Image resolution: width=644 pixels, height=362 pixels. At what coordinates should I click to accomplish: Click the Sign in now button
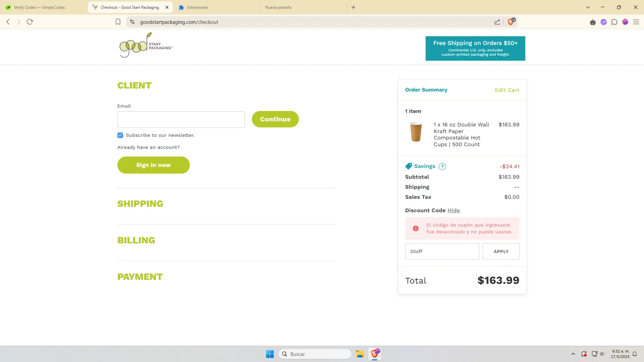coord(153,165)
